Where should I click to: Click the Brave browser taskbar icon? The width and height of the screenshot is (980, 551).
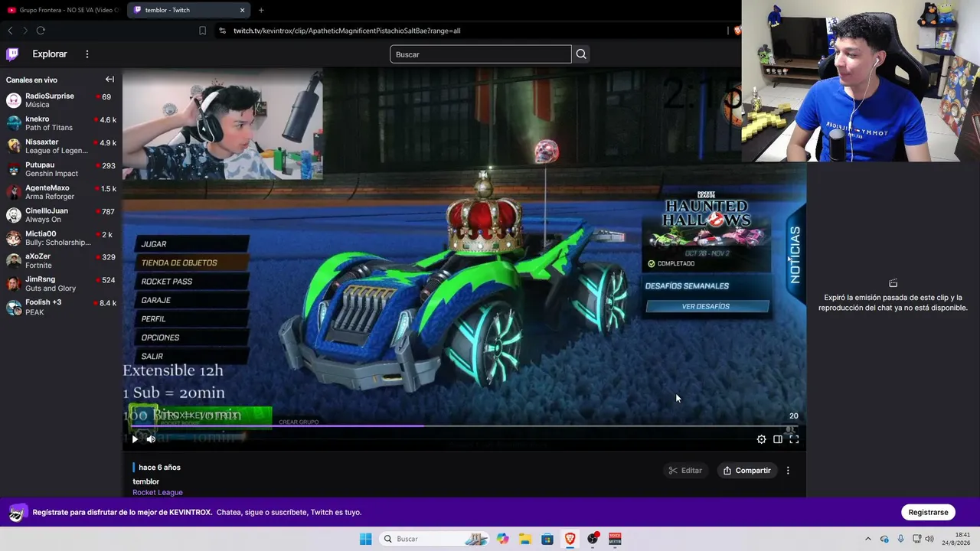(570, 539)
